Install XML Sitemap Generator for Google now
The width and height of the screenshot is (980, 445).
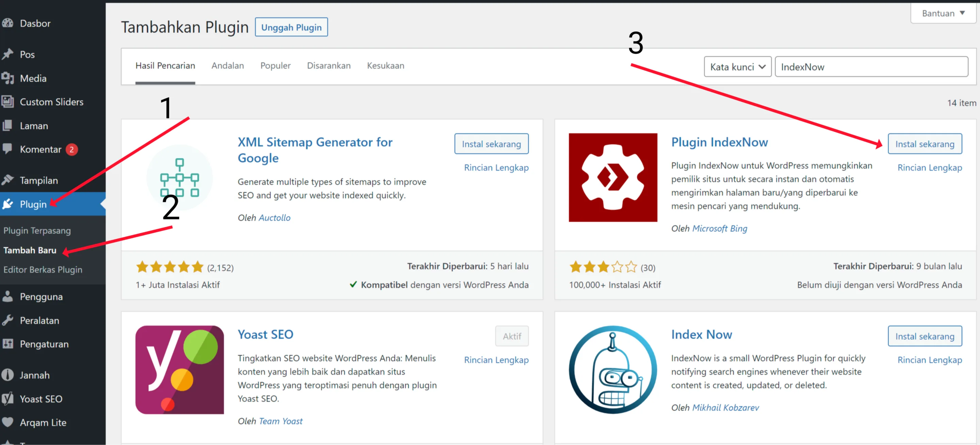coord(491,144)
